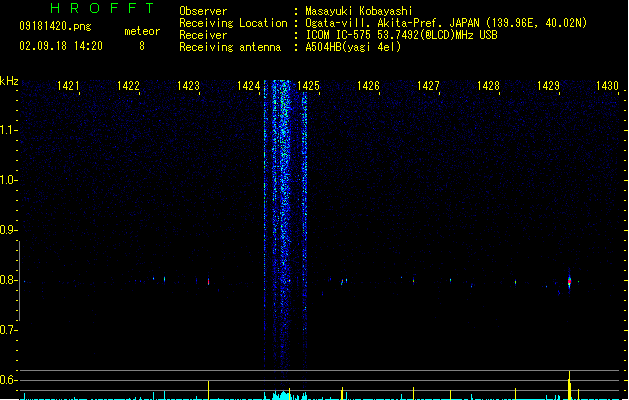
Task: Click the "Receiving antenna" label
Action: pyautogui.click(x=230, y=47)
